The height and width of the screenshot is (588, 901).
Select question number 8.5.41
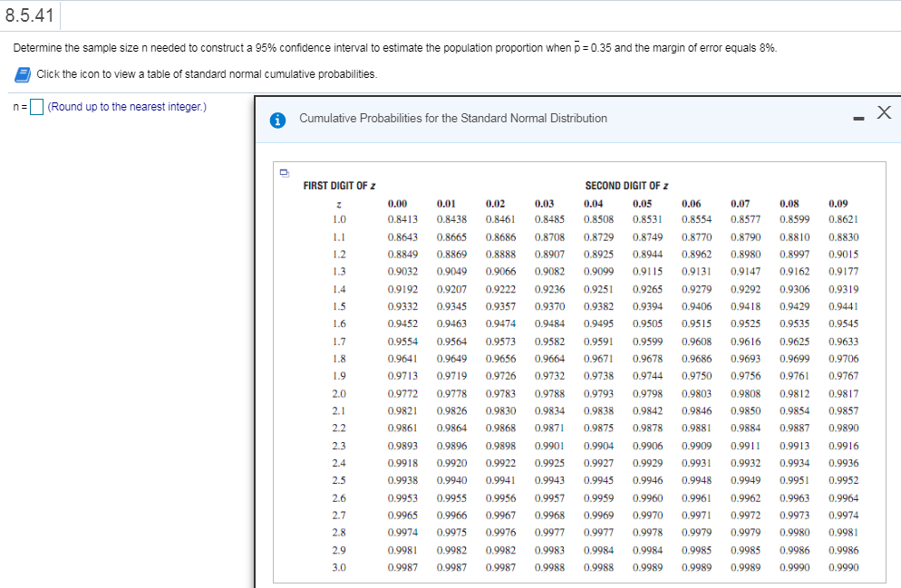tap(29, 15)
